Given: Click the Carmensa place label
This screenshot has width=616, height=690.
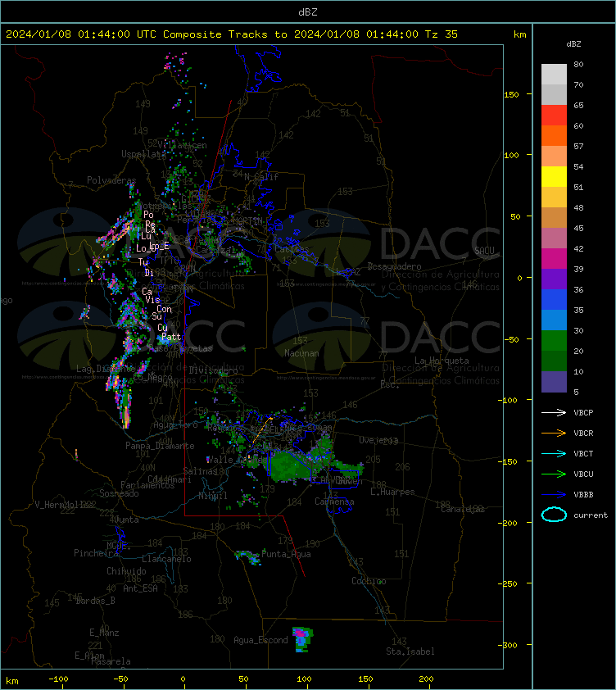Looking at the screenshot, I should [x=334, y=502].
